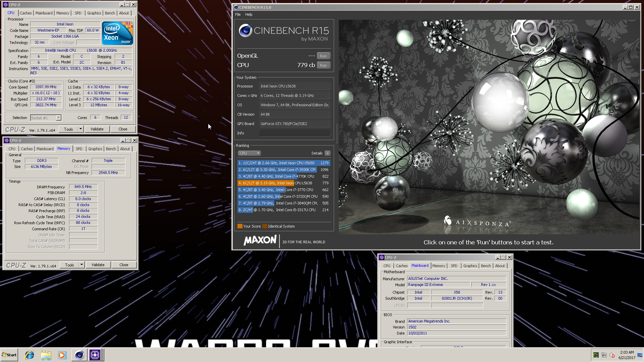Click the Windows Start button
644x362 pixels.
tap(9, 355)
